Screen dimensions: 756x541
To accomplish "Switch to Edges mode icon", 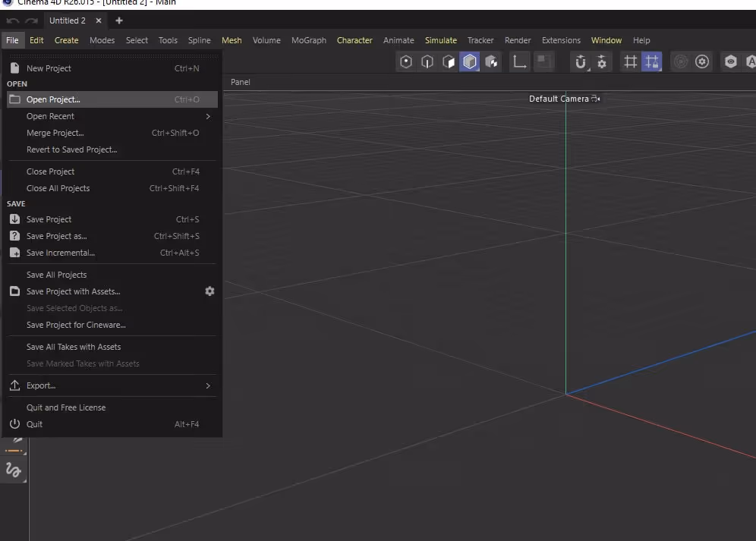I will [x=427, y=62].
